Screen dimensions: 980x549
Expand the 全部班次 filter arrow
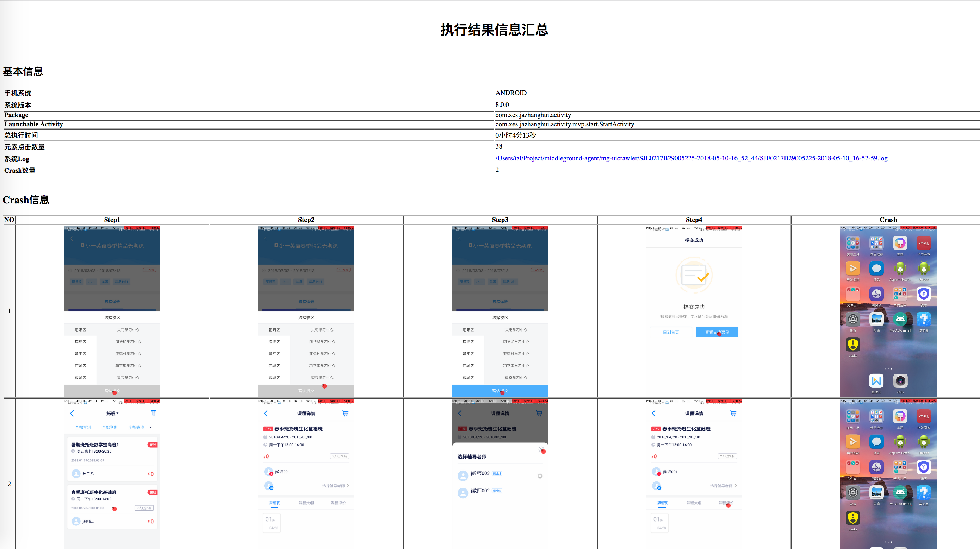[151, 427]
